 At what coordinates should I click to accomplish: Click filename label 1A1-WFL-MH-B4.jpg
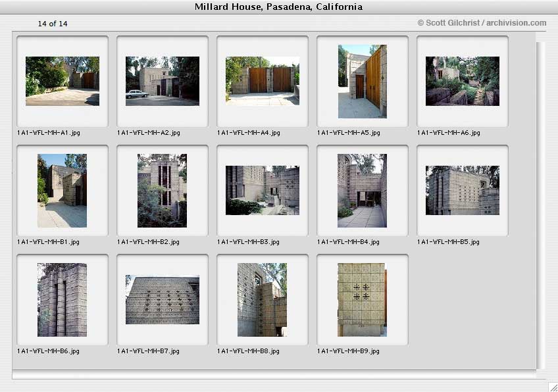pyautogui.click(x=348, y=242)
